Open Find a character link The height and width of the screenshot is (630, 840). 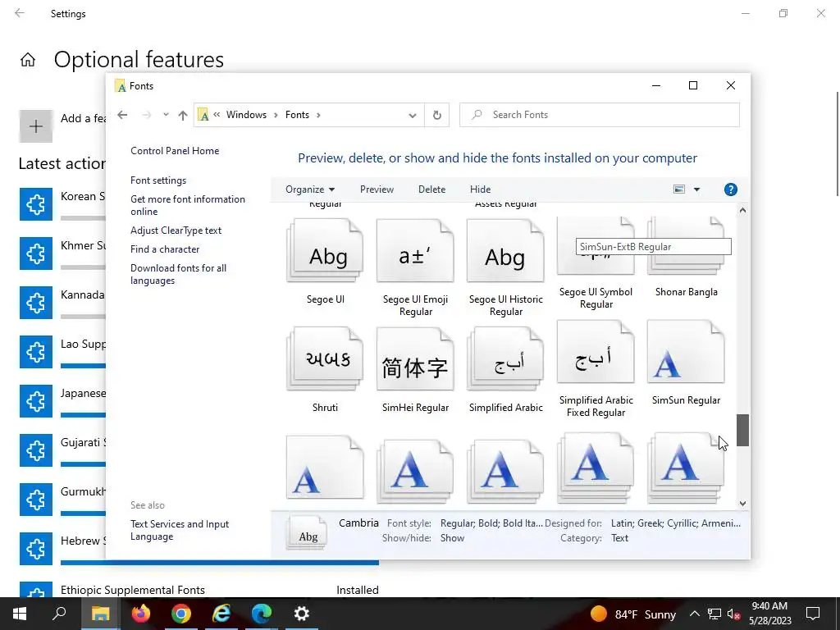coord(165,249)
